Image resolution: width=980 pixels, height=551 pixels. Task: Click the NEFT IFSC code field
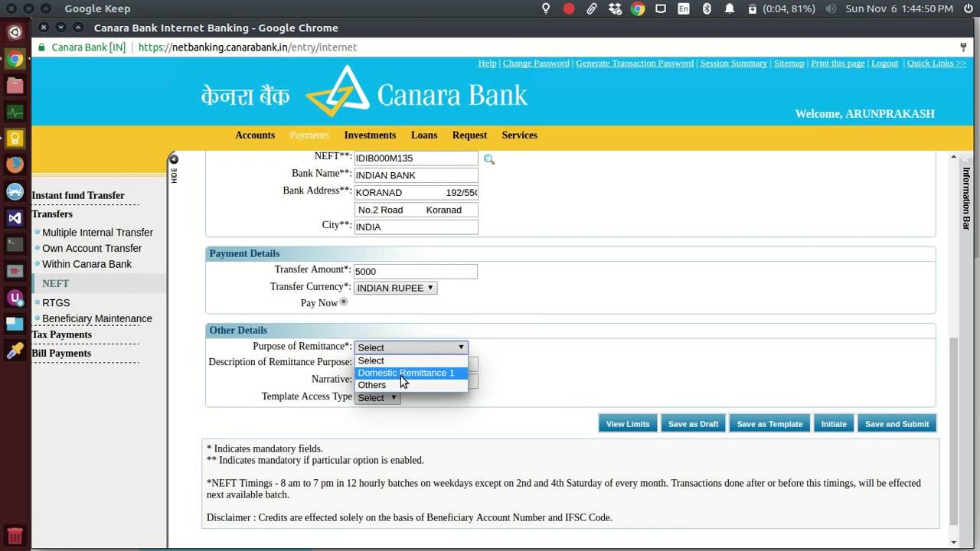(416, 158)
